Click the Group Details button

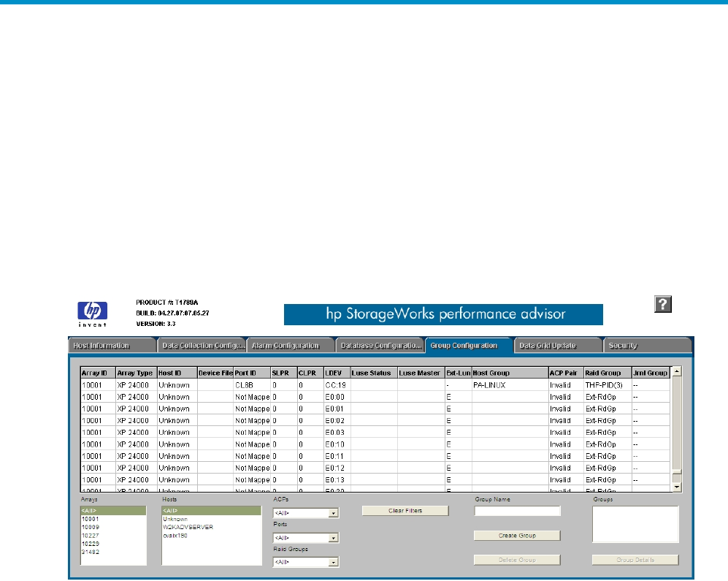click(x=635, y=560)
